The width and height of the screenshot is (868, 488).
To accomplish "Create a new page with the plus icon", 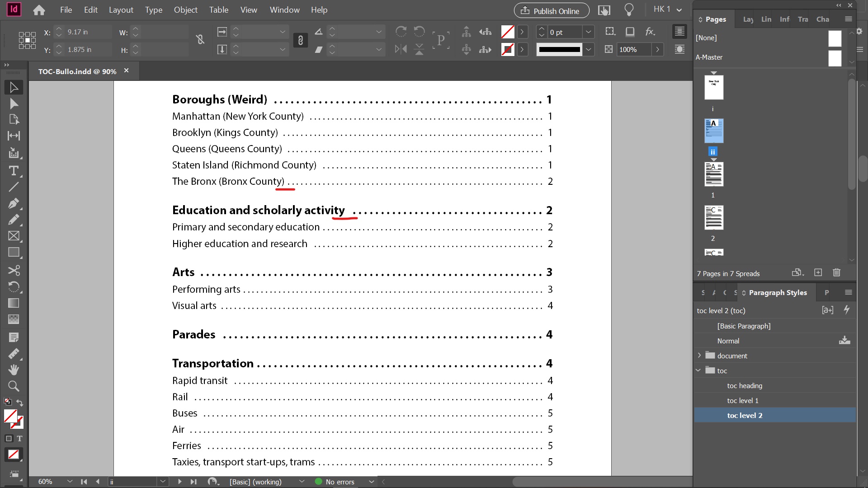I will point(818,272).
